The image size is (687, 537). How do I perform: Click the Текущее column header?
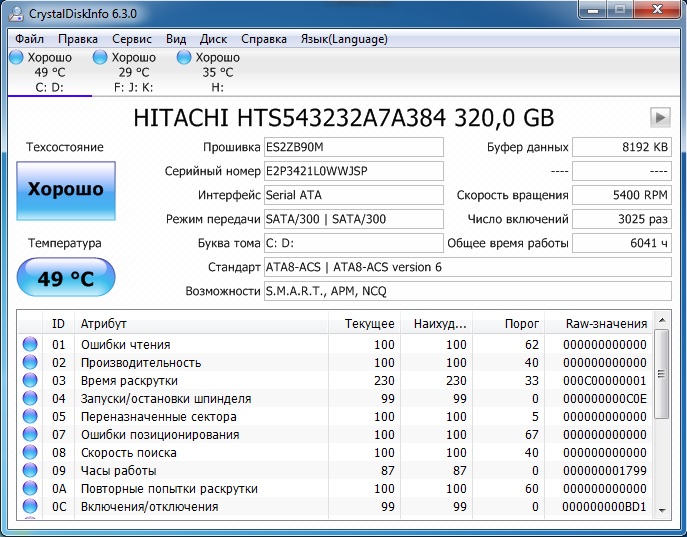[x=365, y=324]
